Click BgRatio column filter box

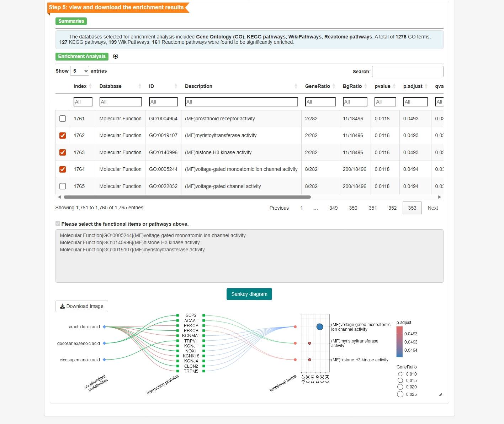coord(355,102)
